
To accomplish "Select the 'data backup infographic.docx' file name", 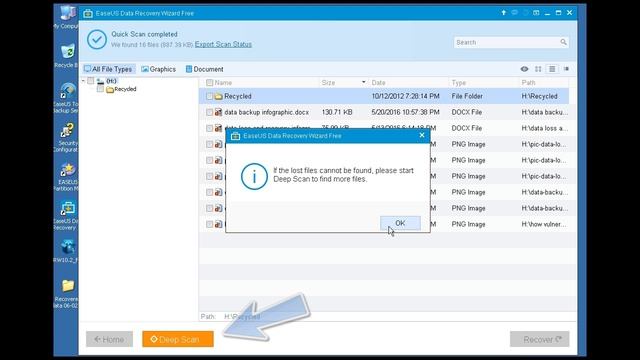I will pyautogui.click(x=267, y=112).
